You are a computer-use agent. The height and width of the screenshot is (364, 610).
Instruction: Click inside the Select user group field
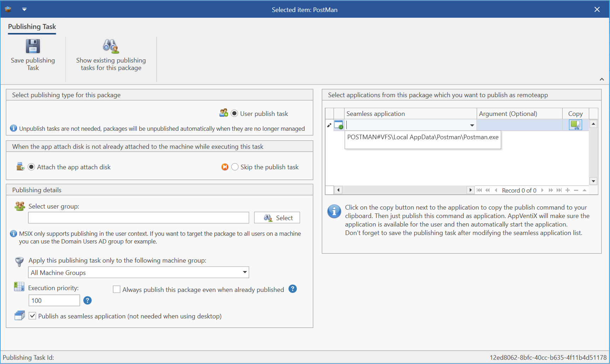[139, 218]
